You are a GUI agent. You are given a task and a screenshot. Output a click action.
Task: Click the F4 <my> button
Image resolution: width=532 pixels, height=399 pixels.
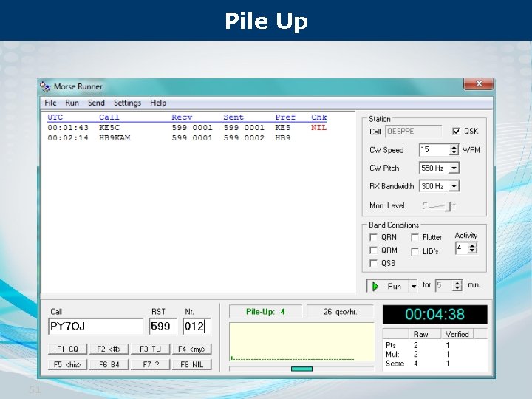[x=192, y=349]
